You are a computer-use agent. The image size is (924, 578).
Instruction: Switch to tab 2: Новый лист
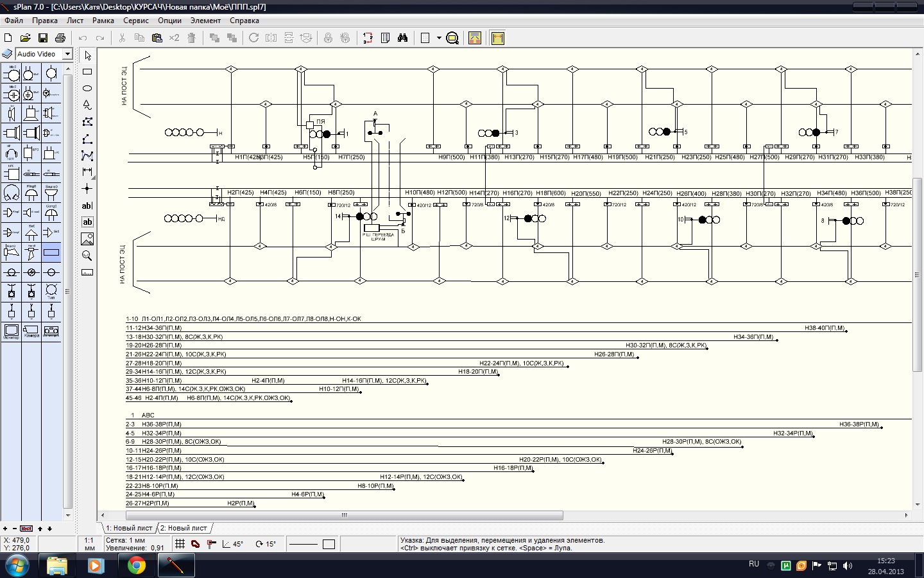pos(184,528)
